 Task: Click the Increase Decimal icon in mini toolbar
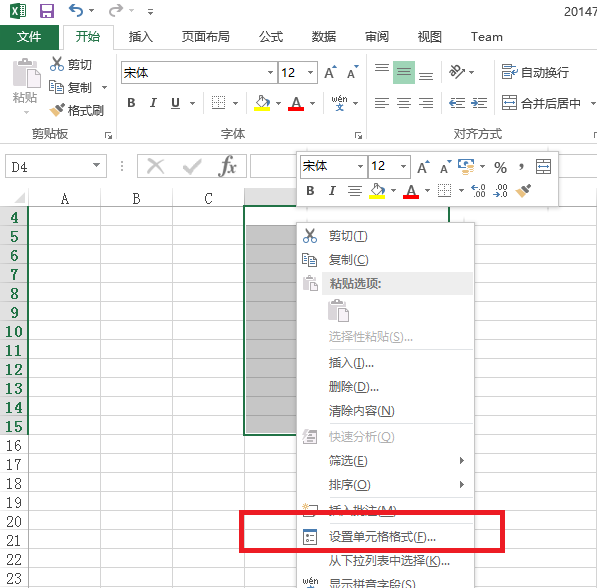[x=478, y=190]
